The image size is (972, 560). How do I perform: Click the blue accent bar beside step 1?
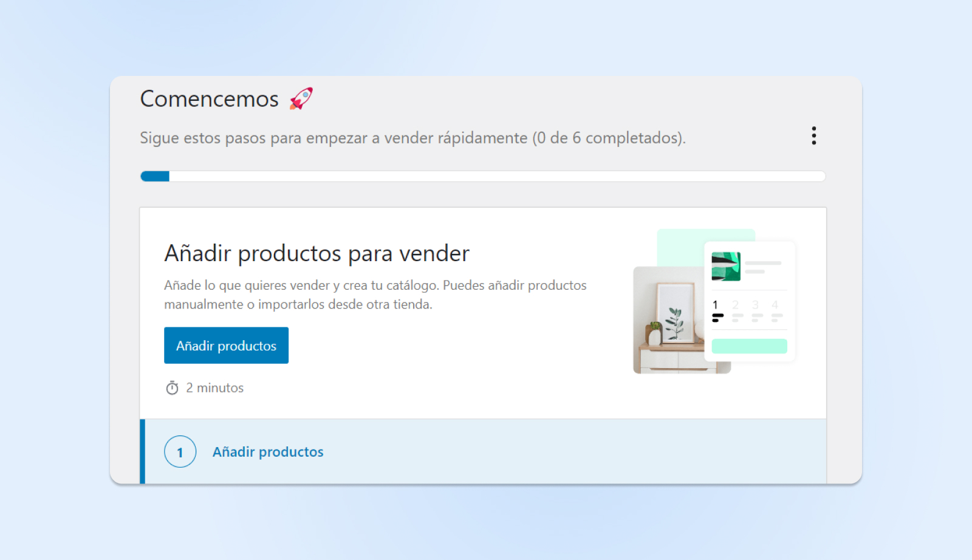pyautogui.click(x=143, y=452)
